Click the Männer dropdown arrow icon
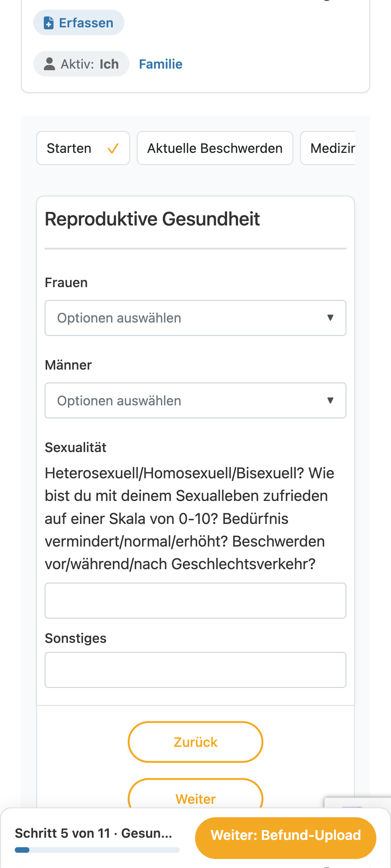 [330, 401]
